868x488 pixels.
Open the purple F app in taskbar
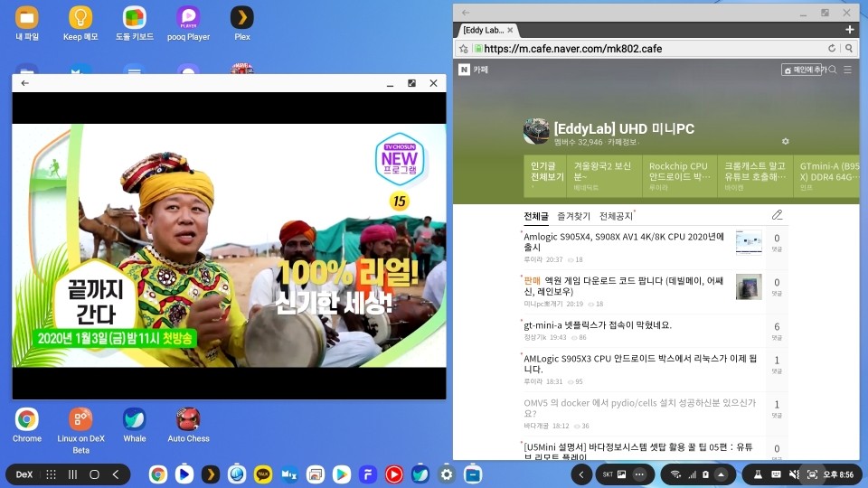click(368, 474)
